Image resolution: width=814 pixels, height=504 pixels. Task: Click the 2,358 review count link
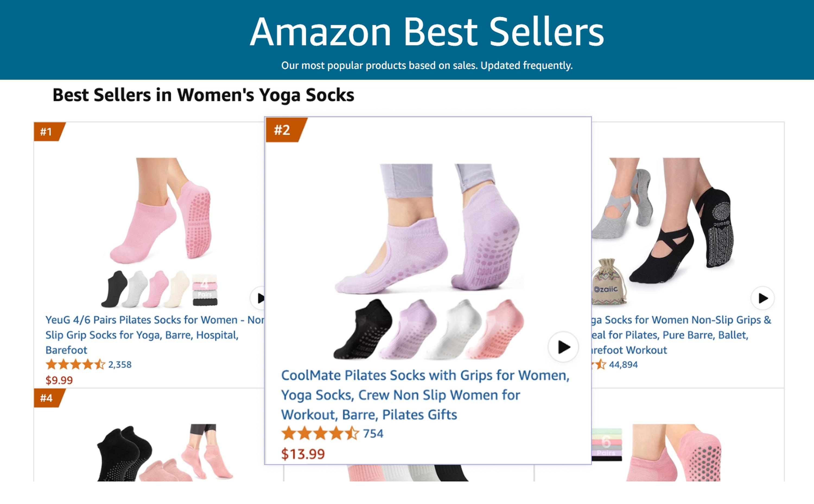click(119, 365)
